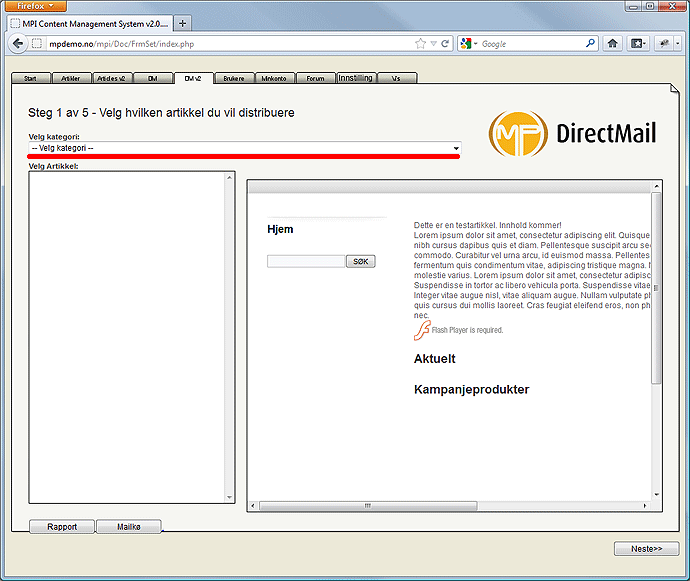Go to Firefox home page icon
The height and width of the screenshot is (581, 690).
[613, 43]
